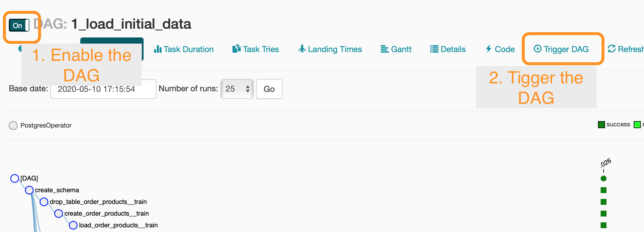Toggle the DAG On/Off switch
Viewport: 644px width, 232px height.
tap(18, 25)
